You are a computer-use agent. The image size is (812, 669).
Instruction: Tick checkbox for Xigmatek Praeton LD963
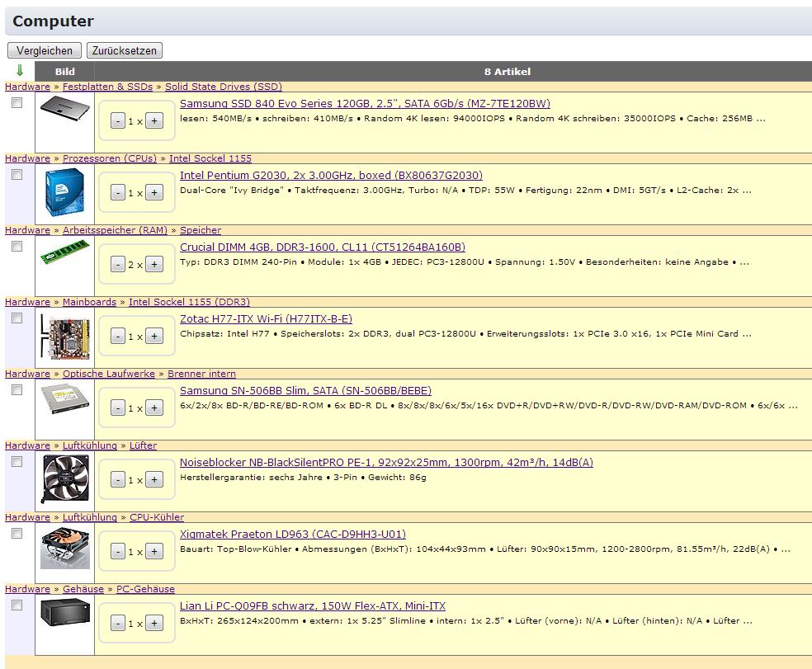point(17,534)
